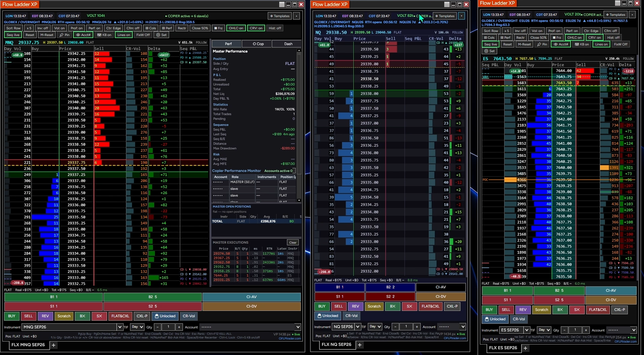
Task: Open Templates in the MNQ window
Action: [x=280, y=16]
